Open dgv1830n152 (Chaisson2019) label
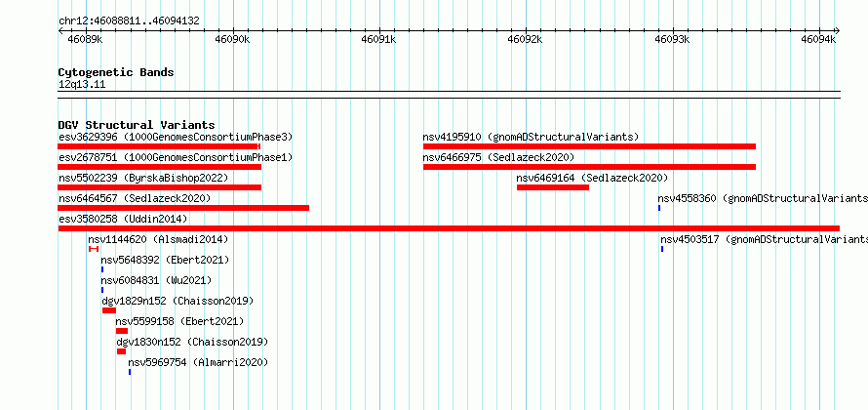 [x=192, y=342]
